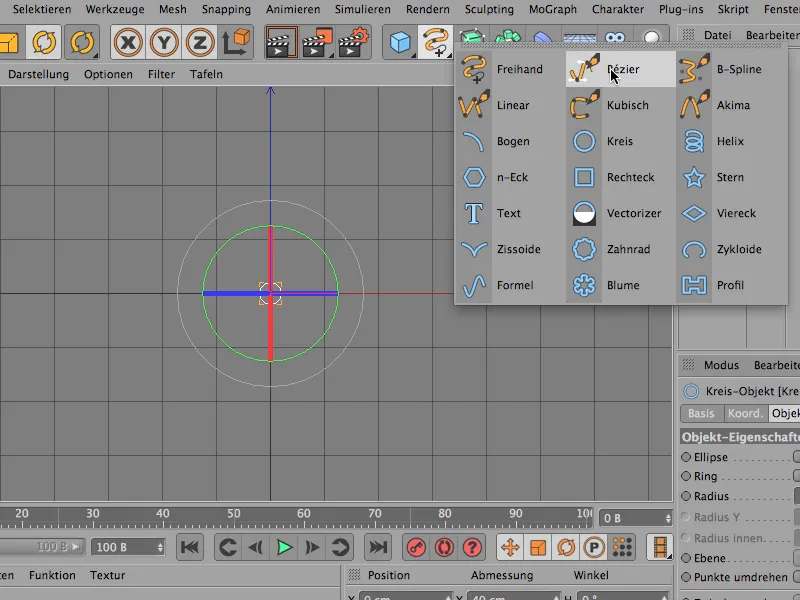
Task: Open render settings clapperboard with gear
Action: pos(353,42)
